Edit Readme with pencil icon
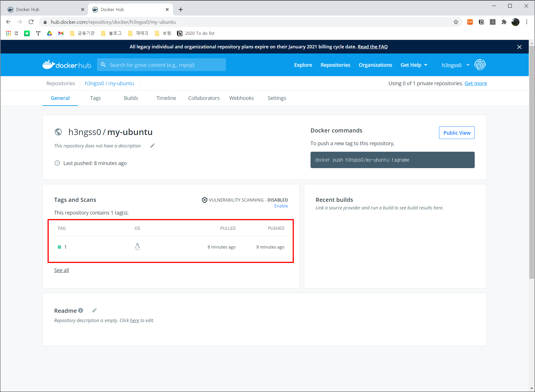The image size is (535, 392). 95,310
